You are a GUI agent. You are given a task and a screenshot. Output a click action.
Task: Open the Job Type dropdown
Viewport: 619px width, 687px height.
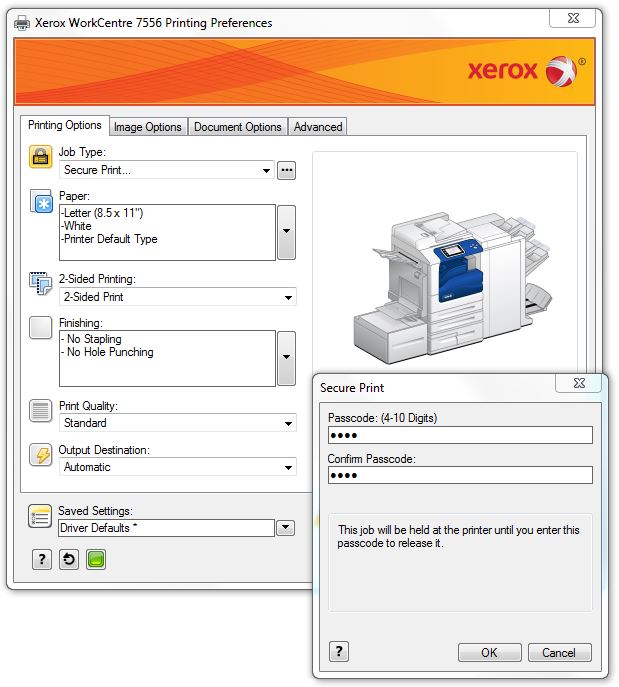click(266, 171)
